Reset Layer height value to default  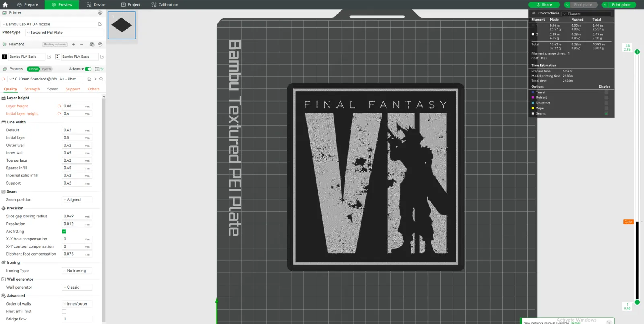59,106
